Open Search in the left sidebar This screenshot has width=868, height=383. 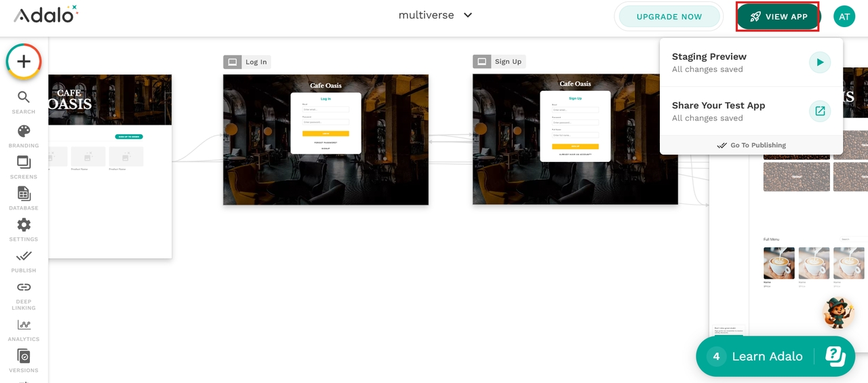tap(24, 102)
